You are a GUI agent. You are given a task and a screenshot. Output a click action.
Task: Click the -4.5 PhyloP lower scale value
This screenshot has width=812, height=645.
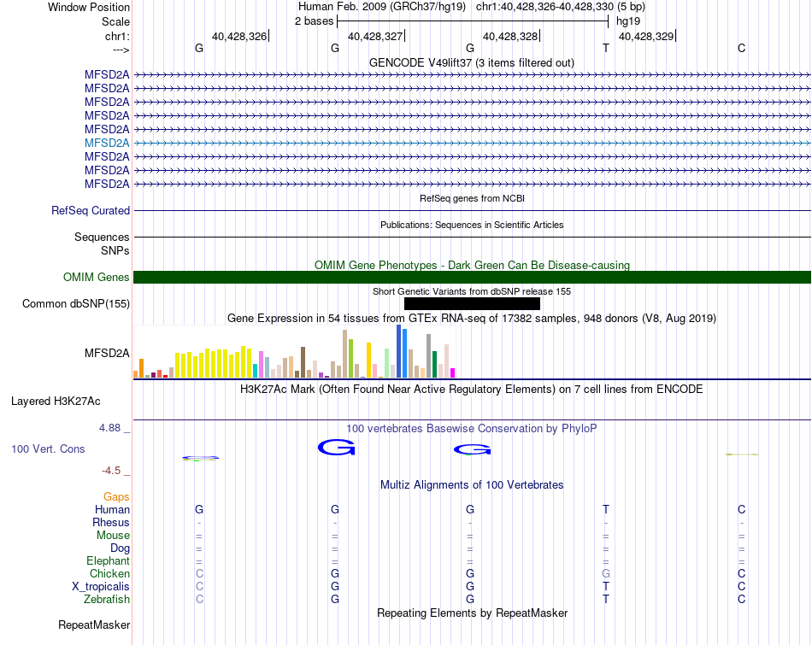click(x=111, y=471)
